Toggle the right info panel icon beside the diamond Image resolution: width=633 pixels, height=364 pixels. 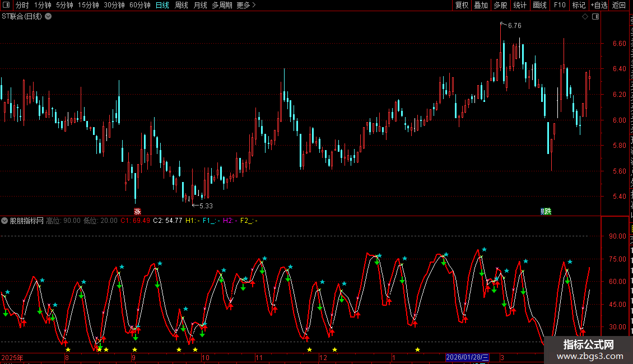pyautogui.click(x=595, y=17)
